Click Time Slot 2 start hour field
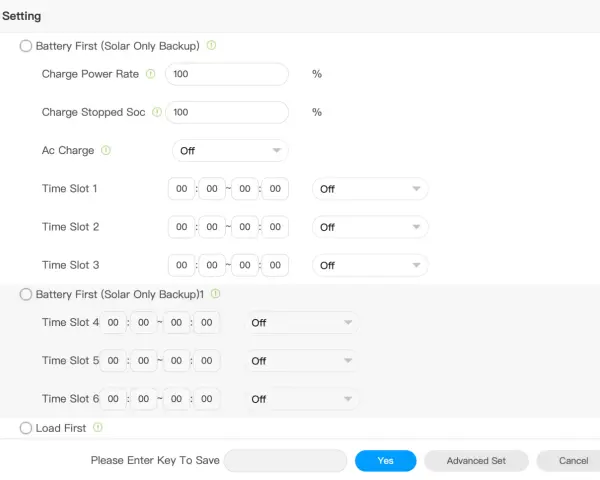Screen dimensions: 600x480 pyautogui.click(x=181, y=227)
